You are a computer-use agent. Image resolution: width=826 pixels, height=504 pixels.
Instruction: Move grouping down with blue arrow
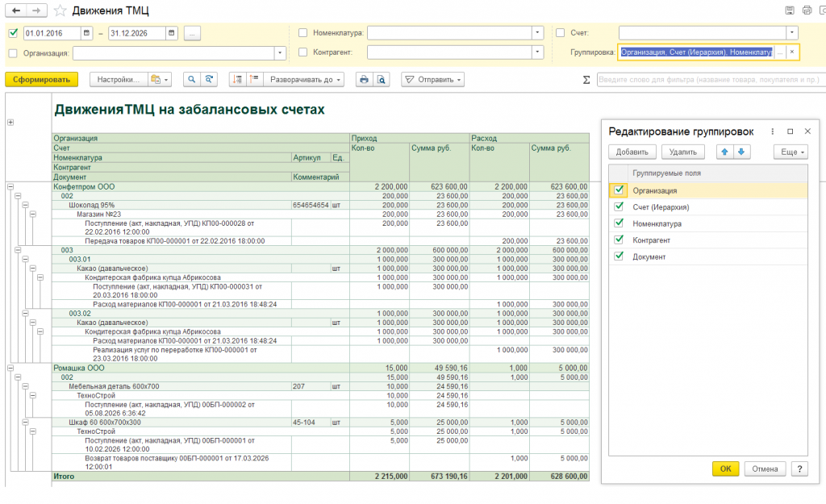coord(741,152)
